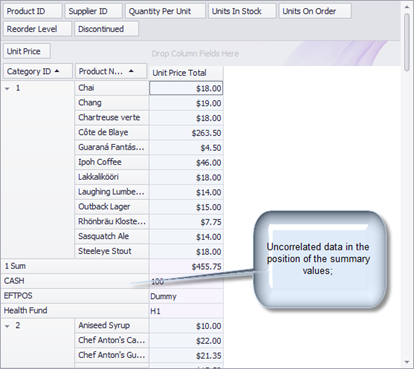The height and width of the screenshot is (369, 414).
Task: Click the Product ID field header
Action: pos(32,11)
